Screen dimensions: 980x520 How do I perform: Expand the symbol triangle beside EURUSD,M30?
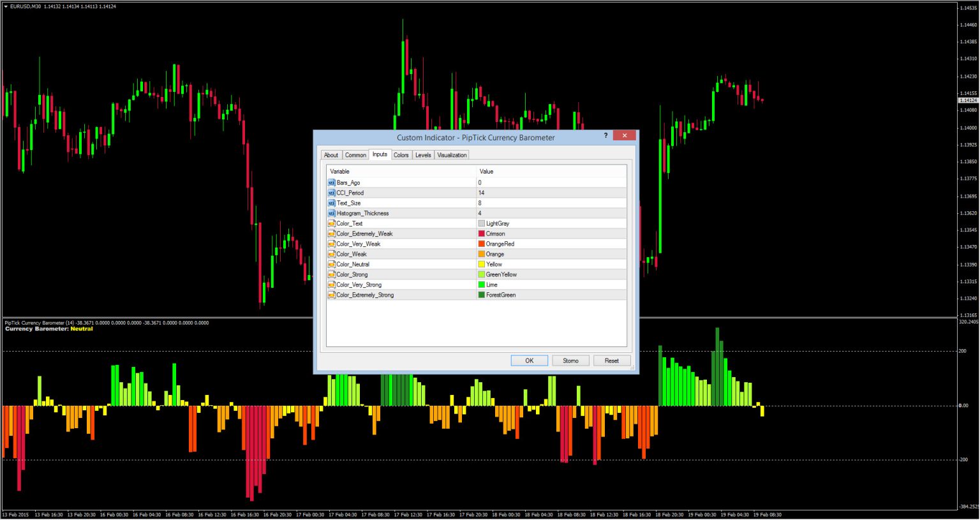point(6,6)
